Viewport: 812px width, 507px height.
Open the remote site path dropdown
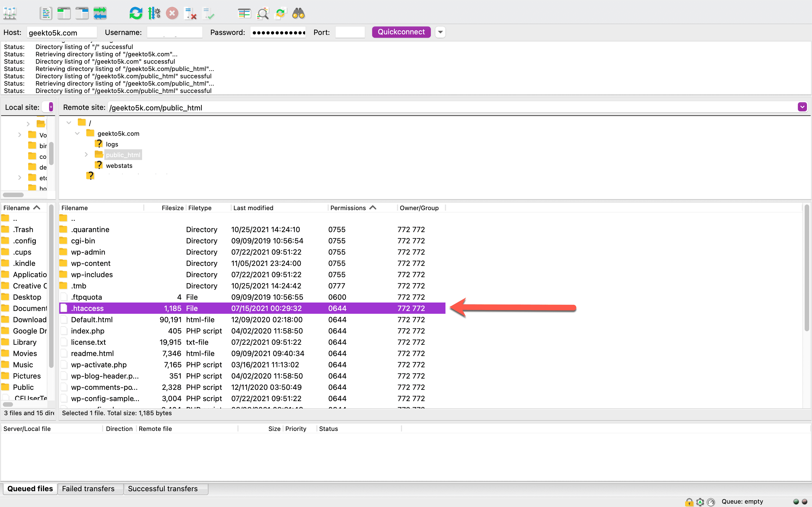(x=802, y=107)
